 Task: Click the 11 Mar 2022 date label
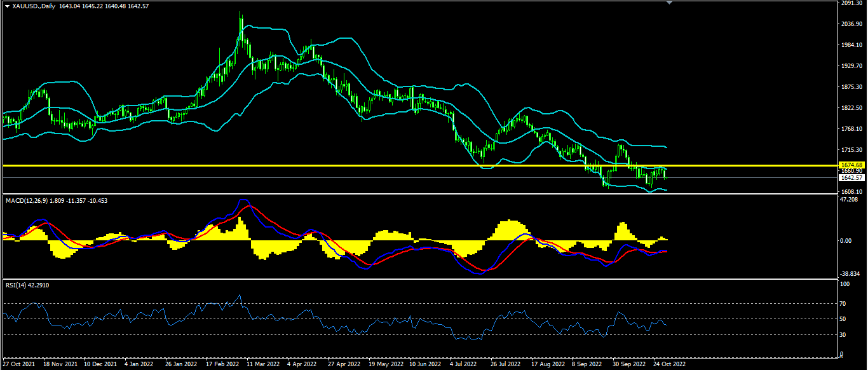click(262, 365)
